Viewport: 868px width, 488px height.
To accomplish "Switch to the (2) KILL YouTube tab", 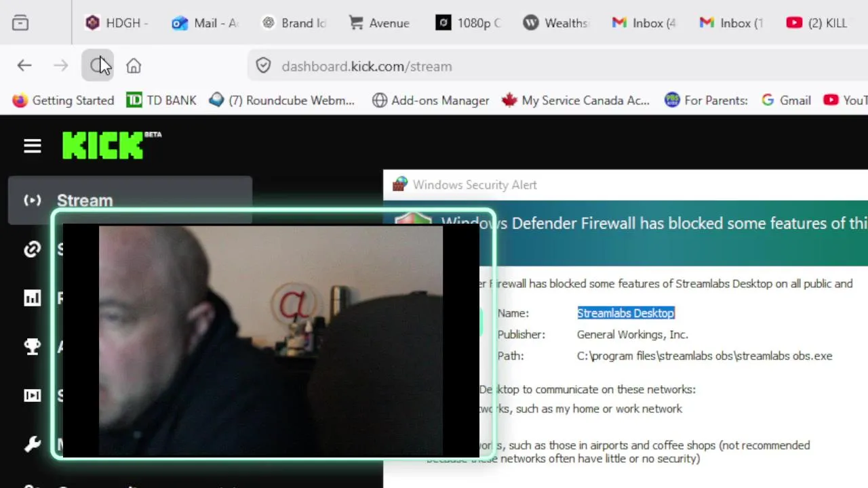I will (817, 23).
